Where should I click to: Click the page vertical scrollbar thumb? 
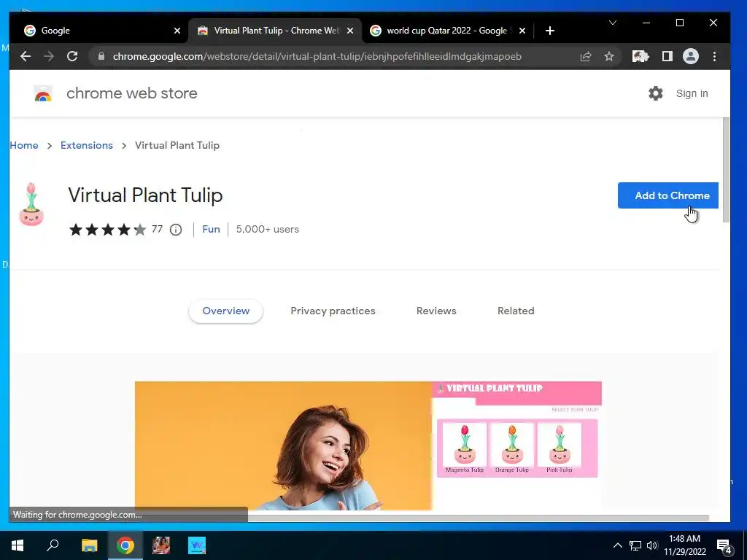point(726,169)
